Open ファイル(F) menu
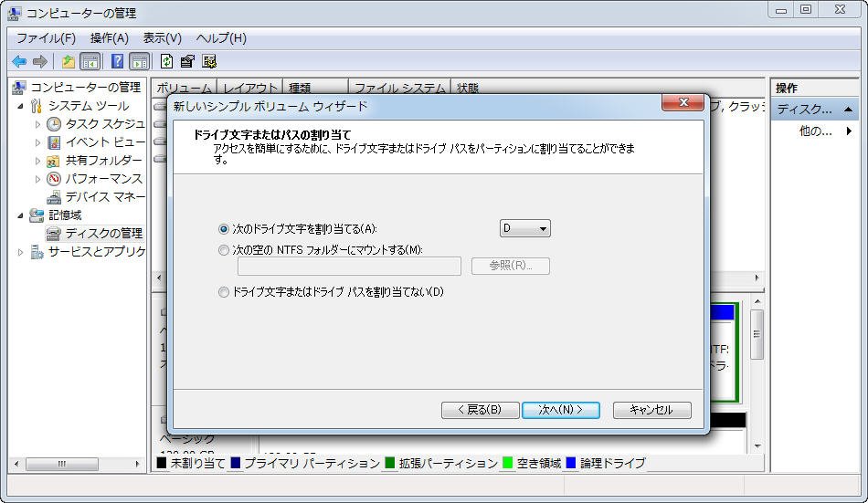The width and height of the screenshot is (868, 503). click(46, 38)
